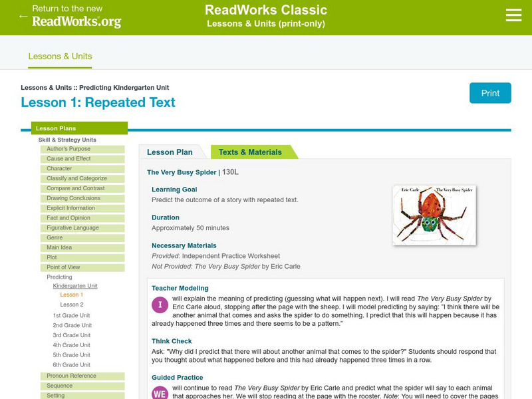This screenshot has height=399, width=532.
Task: Click the Approximately 50 minutes text
Action: 190,228
